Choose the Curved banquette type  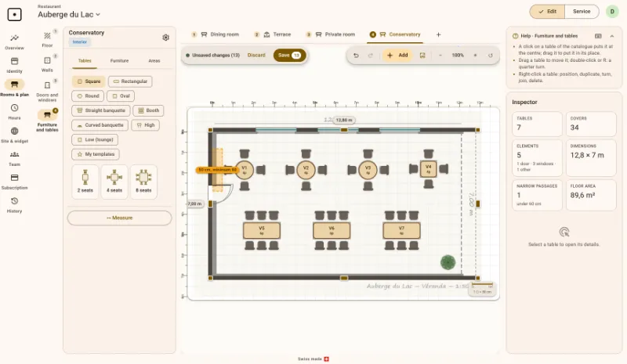tap(100, 125)
